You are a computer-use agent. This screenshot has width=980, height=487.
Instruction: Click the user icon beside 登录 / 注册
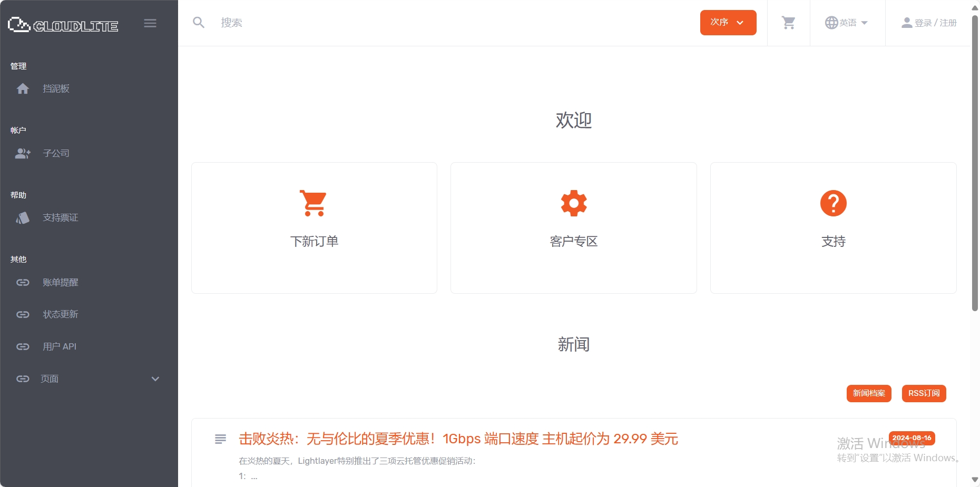point(907,22)
